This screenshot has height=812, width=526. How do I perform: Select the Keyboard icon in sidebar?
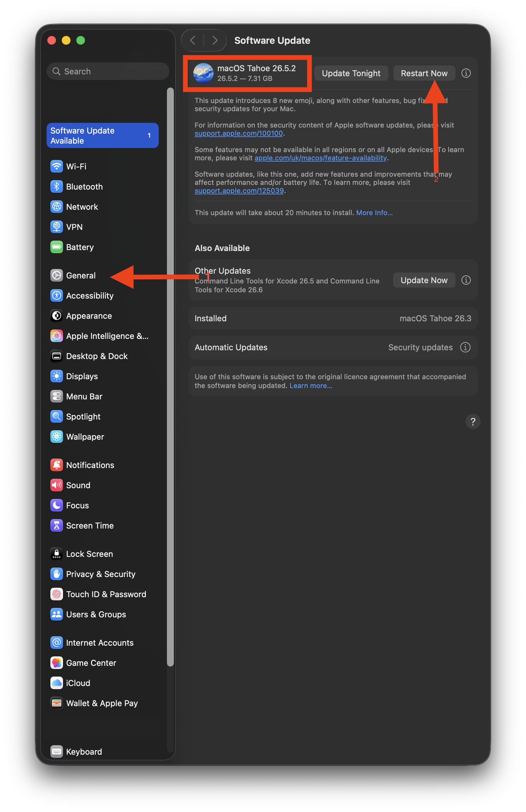point(57,751)
